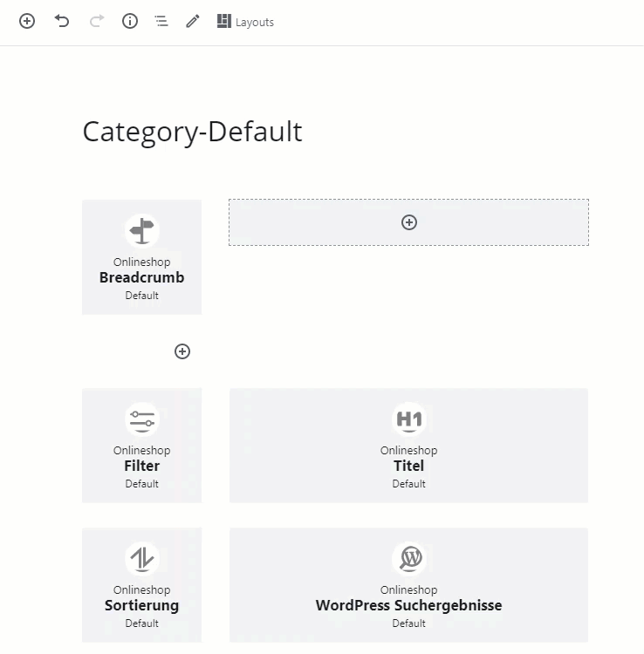Viewport: 644px width, 654px height.
Task: Select the Filter sliders icon
Action: click(142, 419)
